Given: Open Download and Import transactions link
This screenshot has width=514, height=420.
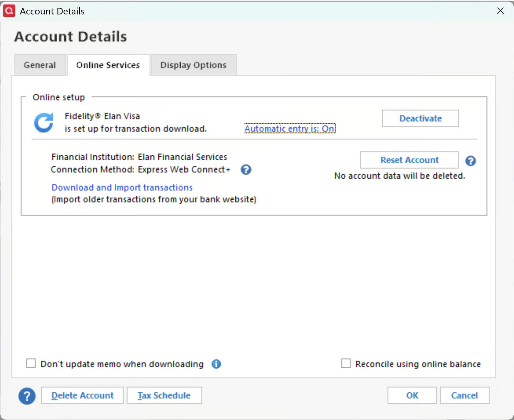Looking at the screenshot, I should pos(122,187).
